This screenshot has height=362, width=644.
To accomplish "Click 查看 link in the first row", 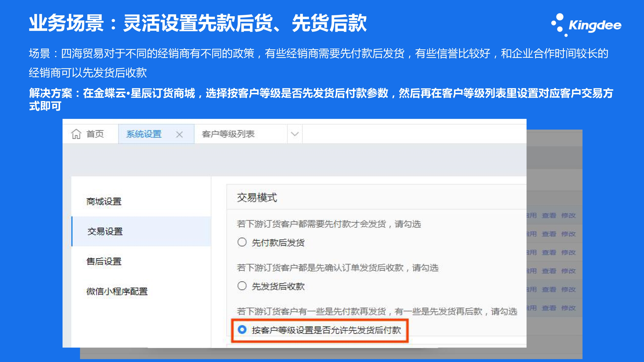I will [x=549, y=215].
